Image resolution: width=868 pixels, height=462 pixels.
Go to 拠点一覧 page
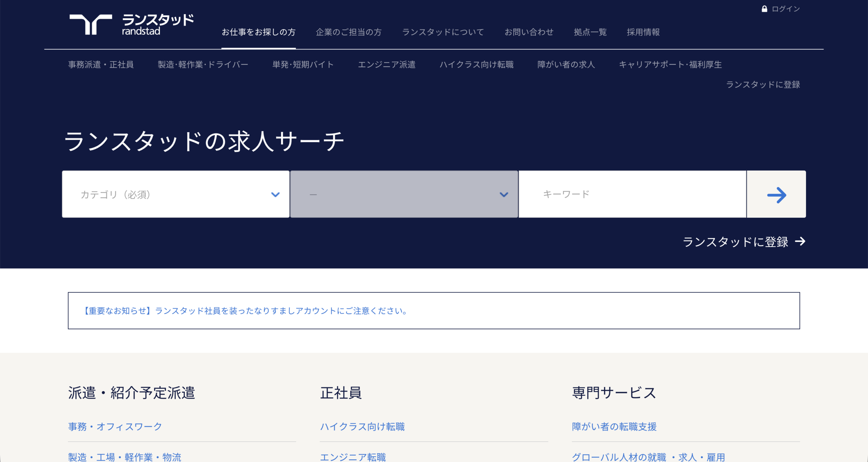coord(590,32)
